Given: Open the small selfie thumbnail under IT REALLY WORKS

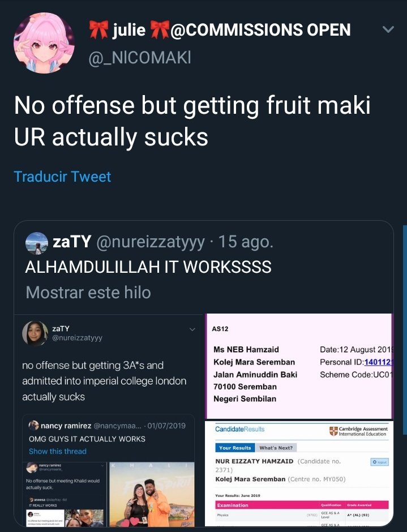Looking at the screenshot, I should pyautogui.click(x=84, y=518).
